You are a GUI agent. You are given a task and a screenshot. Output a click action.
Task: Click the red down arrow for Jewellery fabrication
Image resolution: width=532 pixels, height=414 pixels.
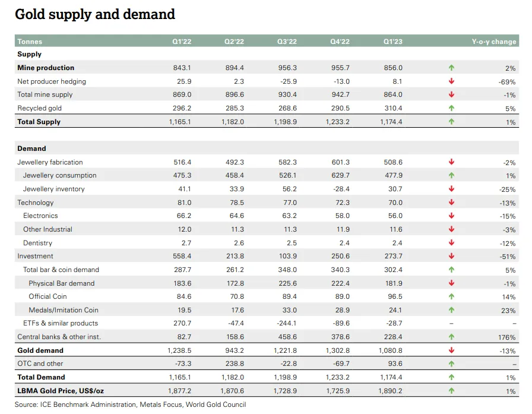click(x=451, y=162)
